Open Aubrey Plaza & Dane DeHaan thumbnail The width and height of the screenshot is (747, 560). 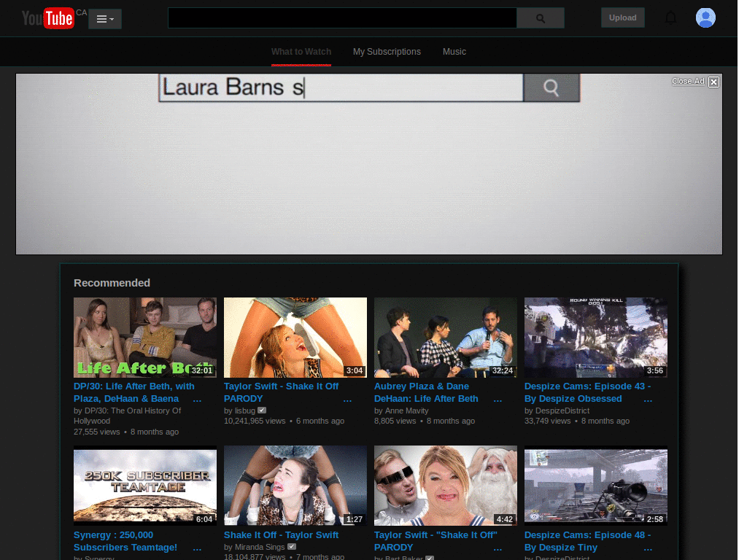coord(446,338)
